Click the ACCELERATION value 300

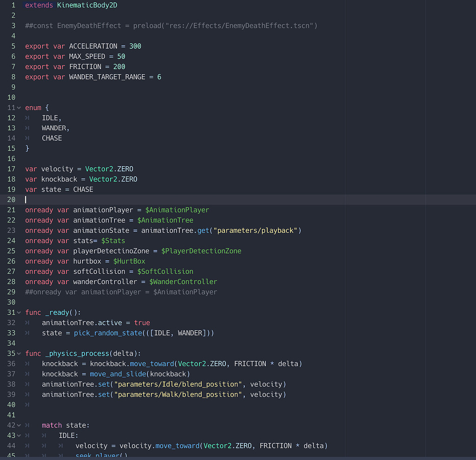(x=135, y=46)
